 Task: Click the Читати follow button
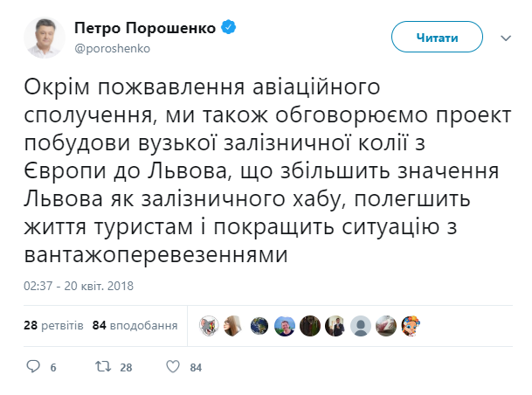(437, 38)
